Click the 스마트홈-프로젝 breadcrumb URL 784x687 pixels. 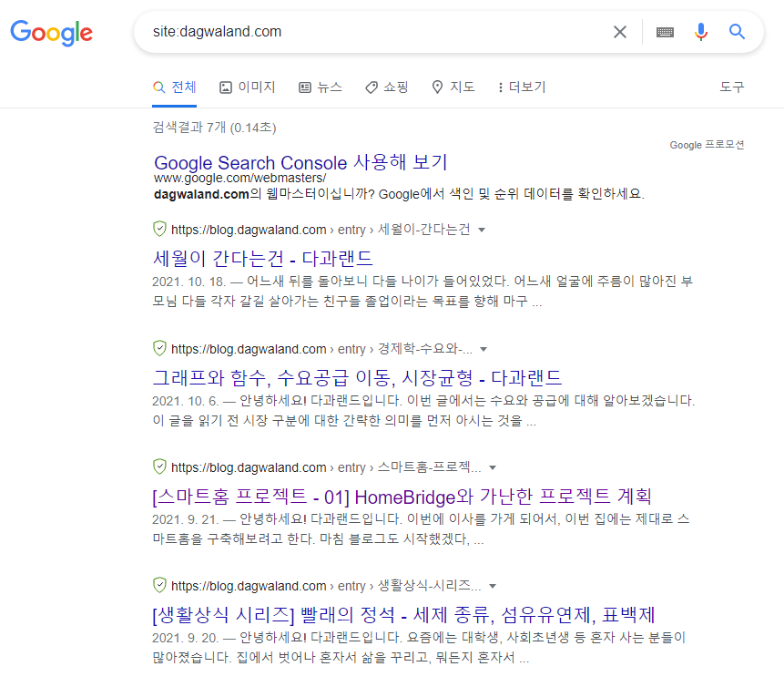[x=326, y=467]
